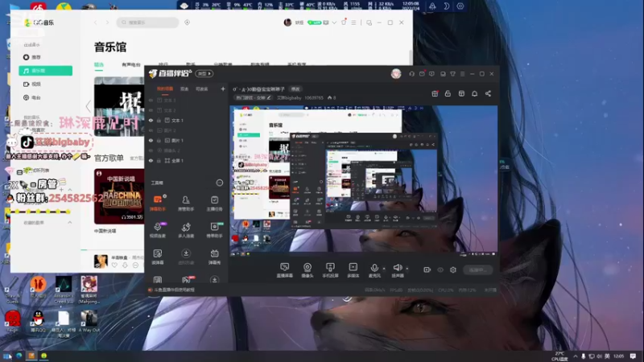Add 摄像头 camera source
The image size is (644, 362).
tap(308, 270)
